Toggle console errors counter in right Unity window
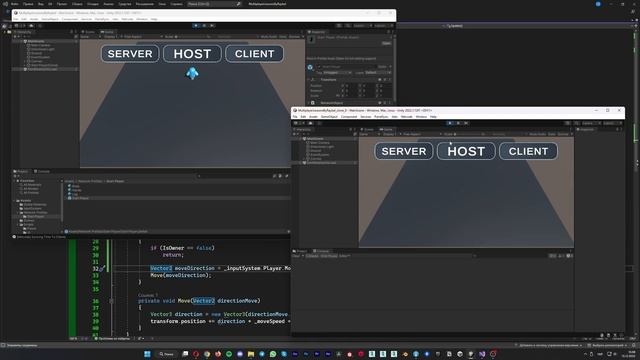This screenshot has width=640, height=360. click(x=570, y=256)
